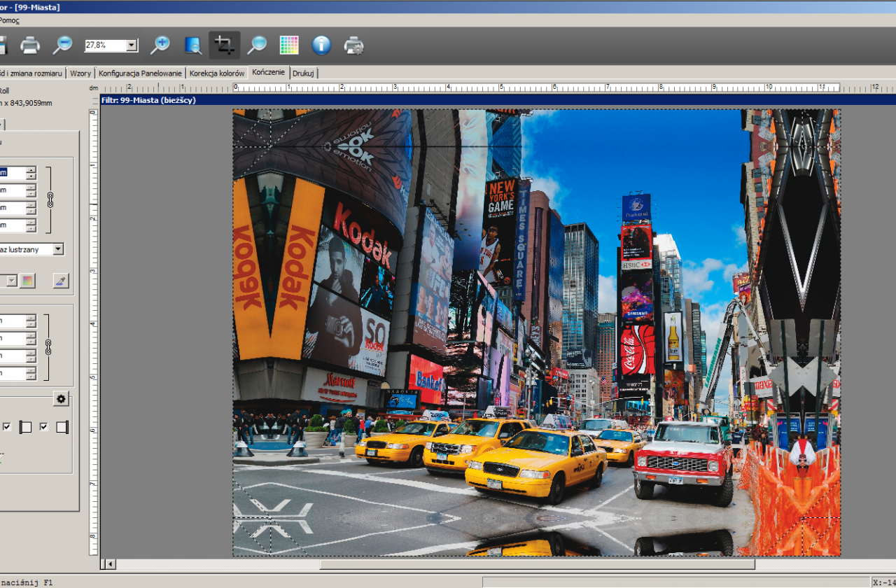Open the 27,8% zoom level dropdown
The height and width of the screenshot is (588, 896).
[x=132, y=45]
